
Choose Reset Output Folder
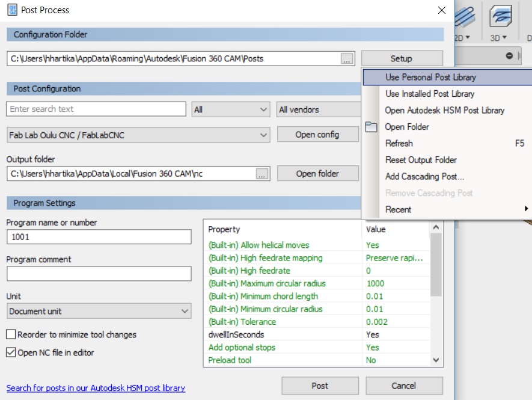pyautogui.click(x=448, y=160)
